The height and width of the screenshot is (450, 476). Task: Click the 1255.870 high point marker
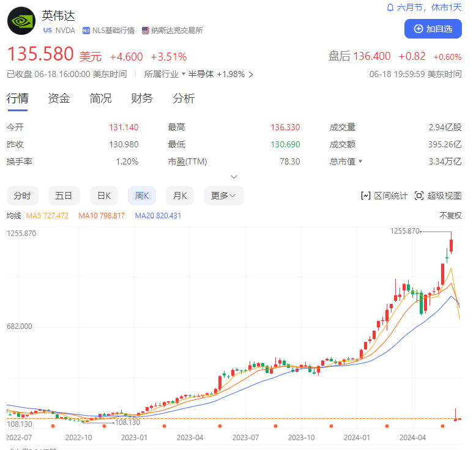(404, 231)
